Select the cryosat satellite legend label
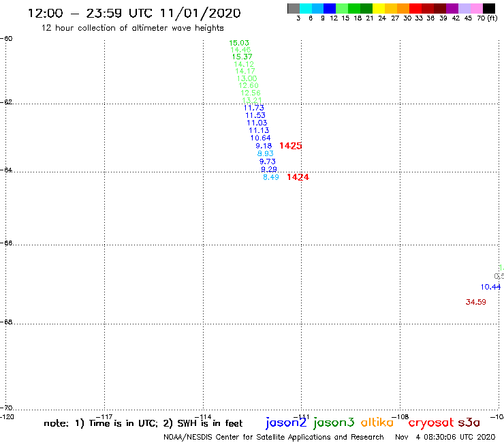The height and width of the screenshot is (443, 504). click(x=430, y=423)
